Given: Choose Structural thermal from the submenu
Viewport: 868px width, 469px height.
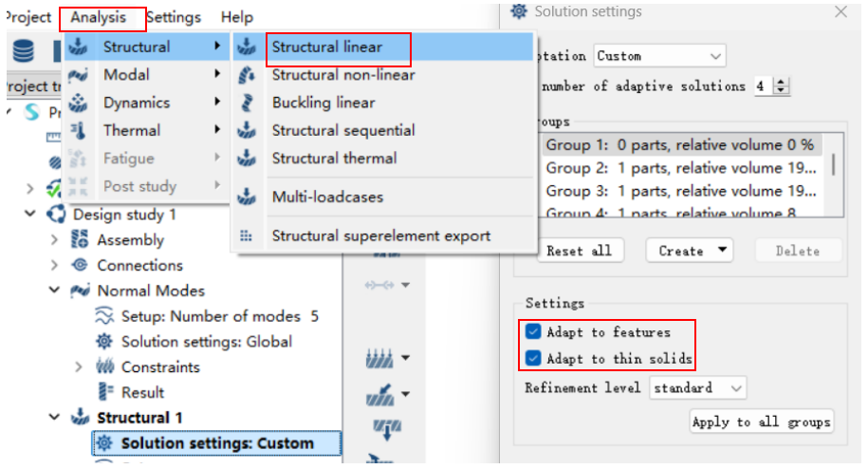Looking at the screenshot, I should click(x=334, y=159).
